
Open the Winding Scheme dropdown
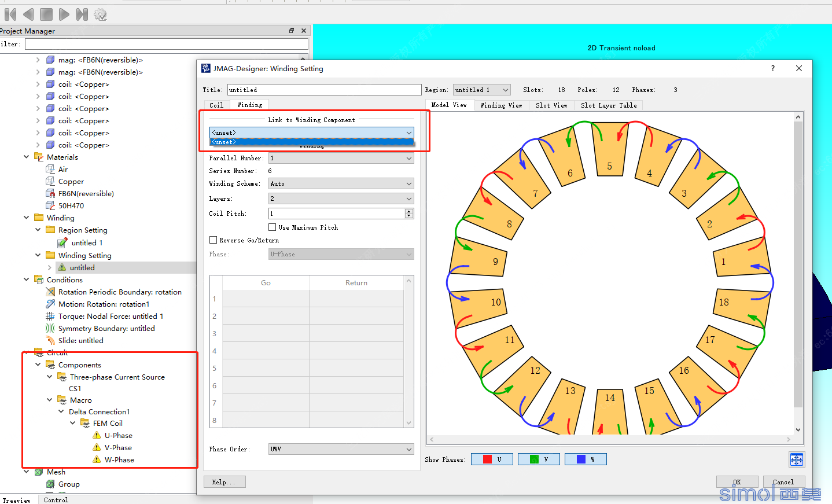[341, 183]
